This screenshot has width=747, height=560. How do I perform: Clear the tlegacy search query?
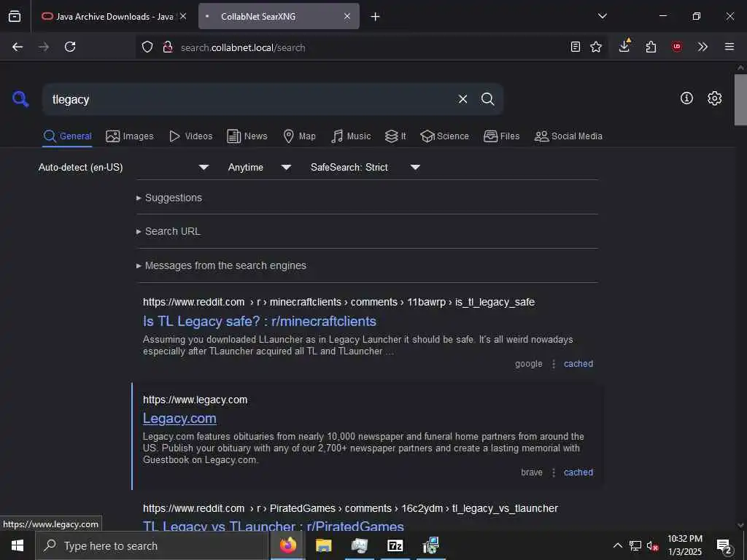pos(462,99)
